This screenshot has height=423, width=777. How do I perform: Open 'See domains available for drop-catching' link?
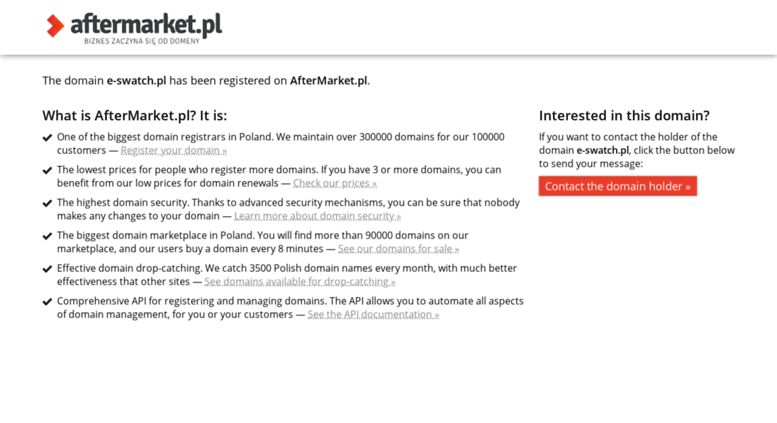click(x=300, y=281)
